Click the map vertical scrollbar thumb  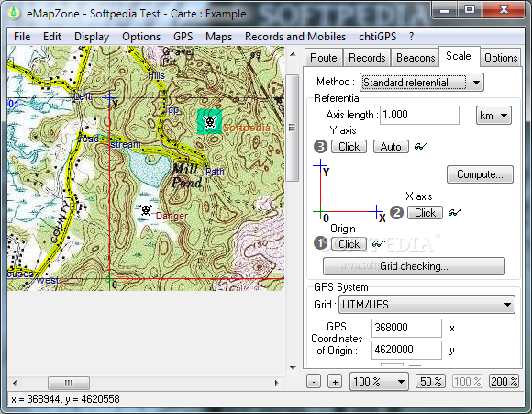[292, 128]
